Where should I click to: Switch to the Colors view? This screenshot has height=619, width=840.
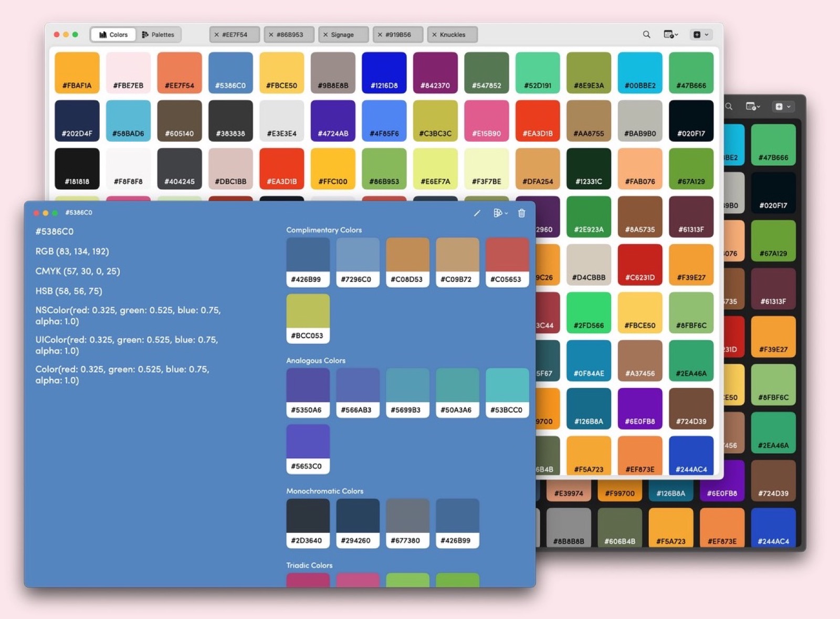tap(113, 35)
